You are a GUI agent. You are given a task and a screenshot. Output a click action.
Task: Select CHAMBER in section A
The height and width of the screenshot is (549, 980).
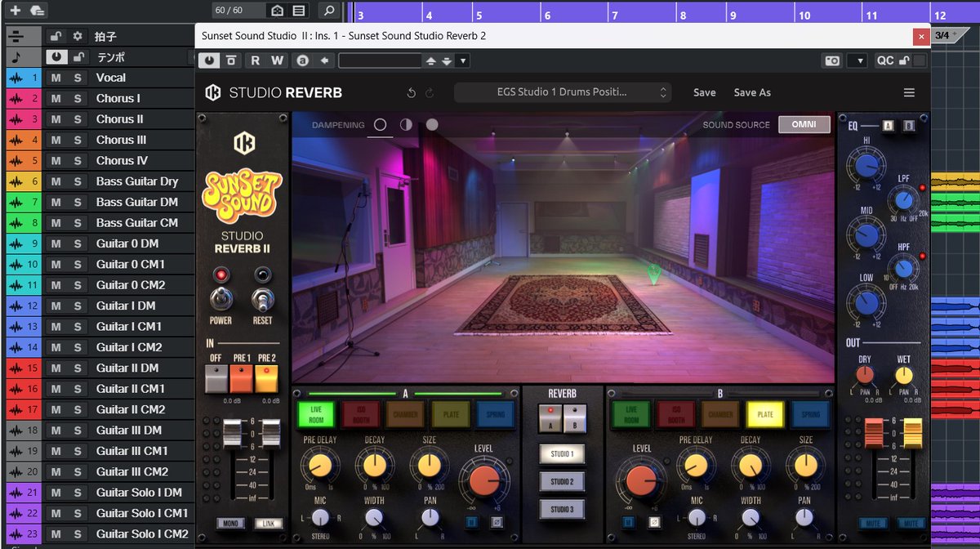point(405,415)
